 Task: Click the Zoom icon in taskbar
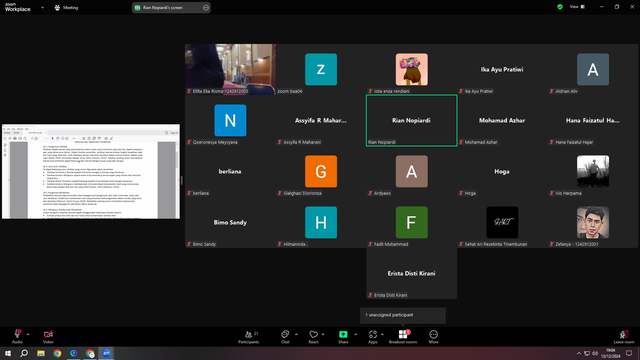[107, 353]
